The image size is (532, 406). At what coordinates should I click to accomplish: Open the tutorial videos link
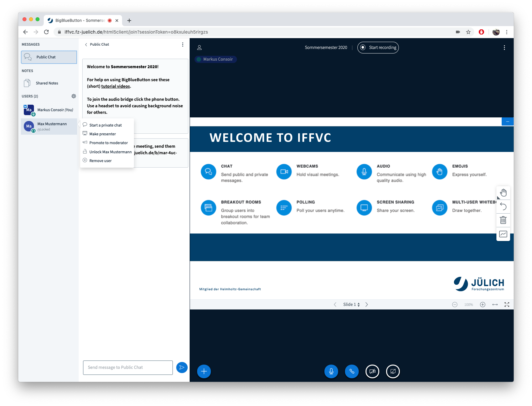[116, 86]
